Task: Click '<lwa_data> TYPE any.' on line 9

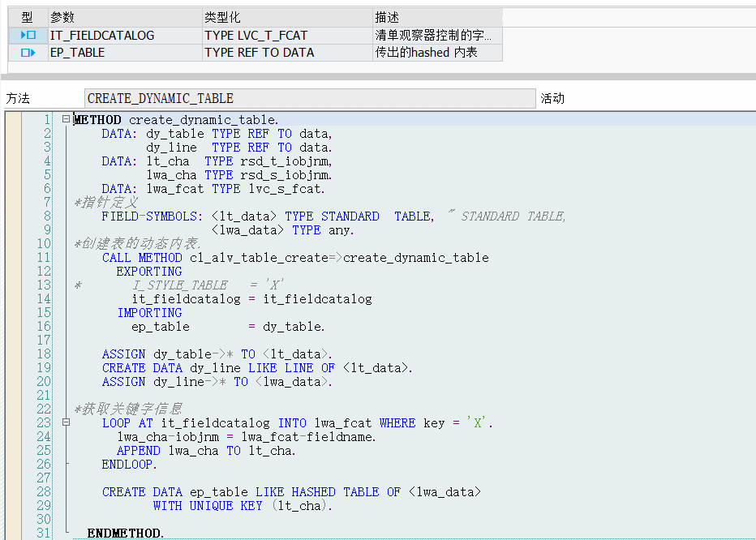Action: [283, 230]
